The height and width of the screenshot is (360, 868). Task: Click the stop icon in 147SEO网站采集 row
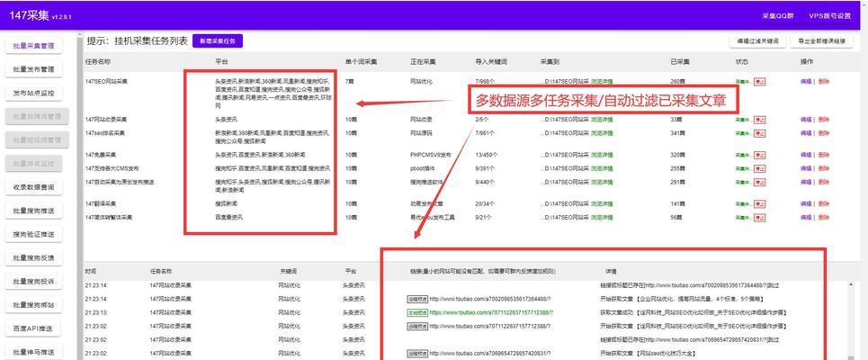click(x=760, y=81)
